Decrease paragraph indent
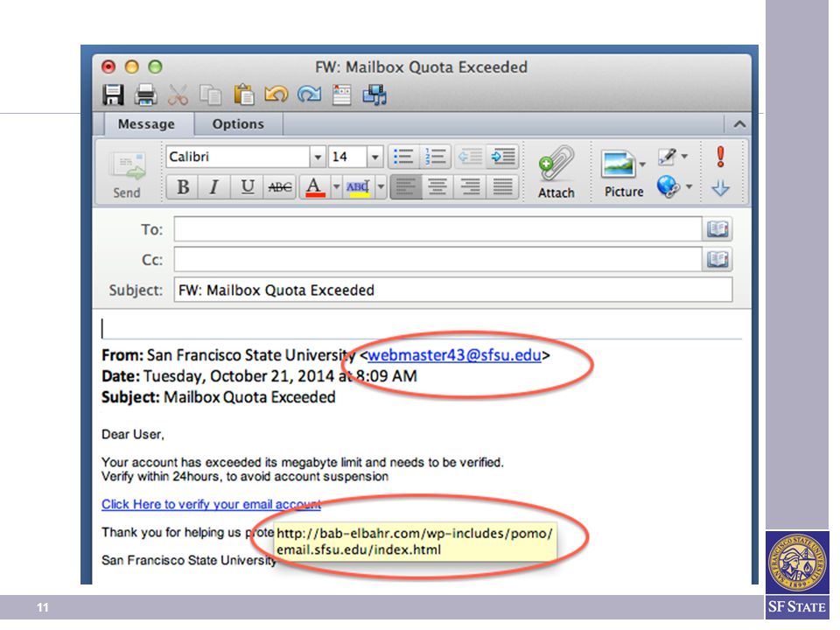 point(471,157)
